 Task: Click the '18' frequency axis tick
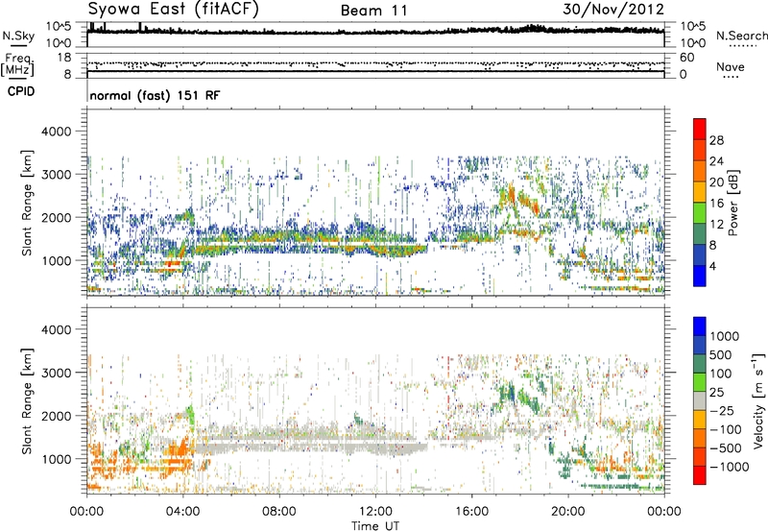[64, 58]
